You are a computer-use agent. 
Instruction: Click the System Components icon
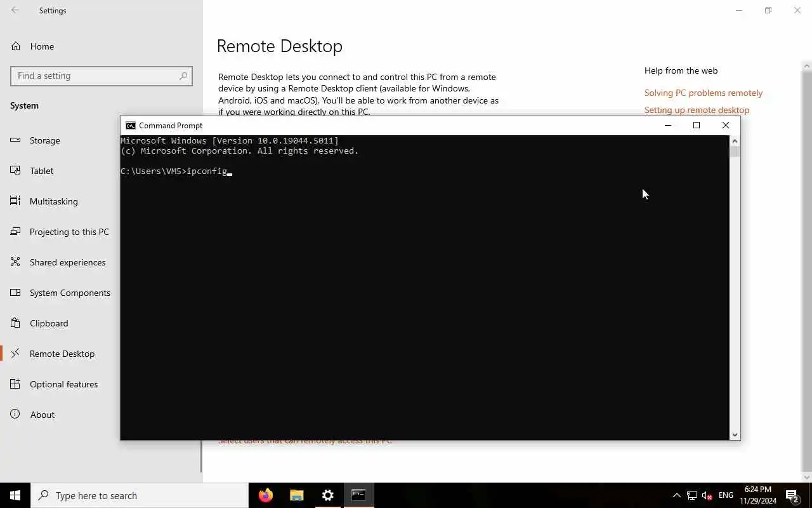pos(15,293)
